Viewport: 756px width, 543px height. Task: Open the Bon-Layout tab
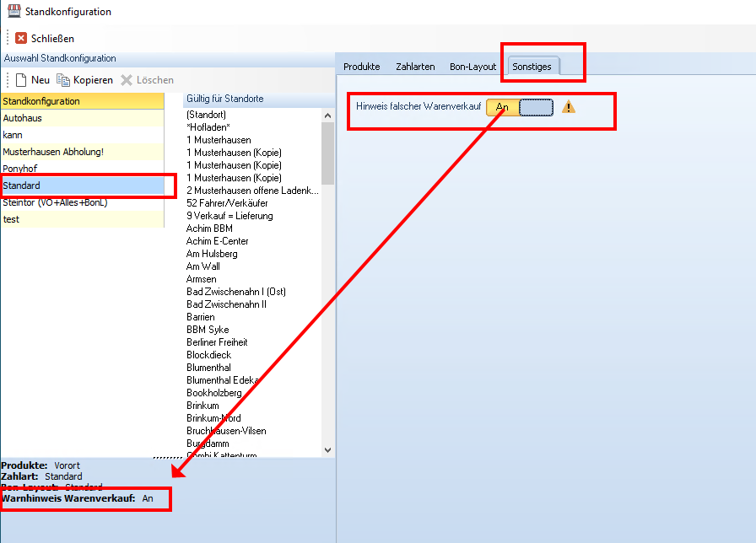[472, 67]
